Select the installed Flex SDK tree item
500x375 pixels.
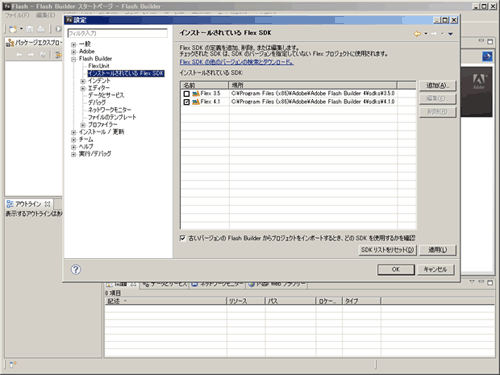coord(126,73)
